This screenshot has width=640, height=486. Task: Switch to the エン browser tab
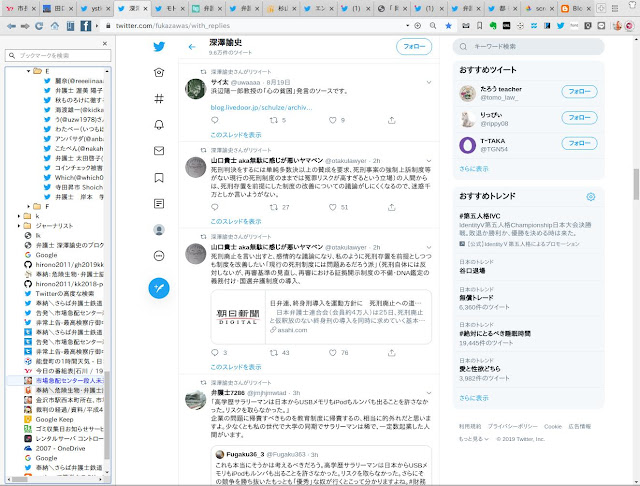320,8
